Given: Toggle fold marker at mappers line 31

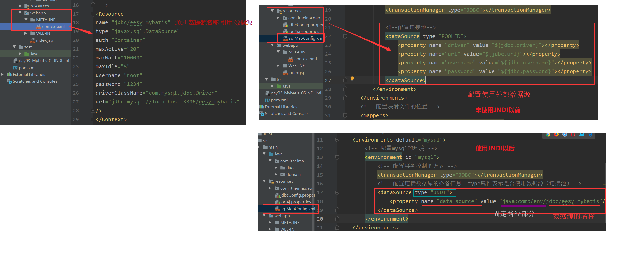Looking at the screenshot, I should (x=345, y=115).
